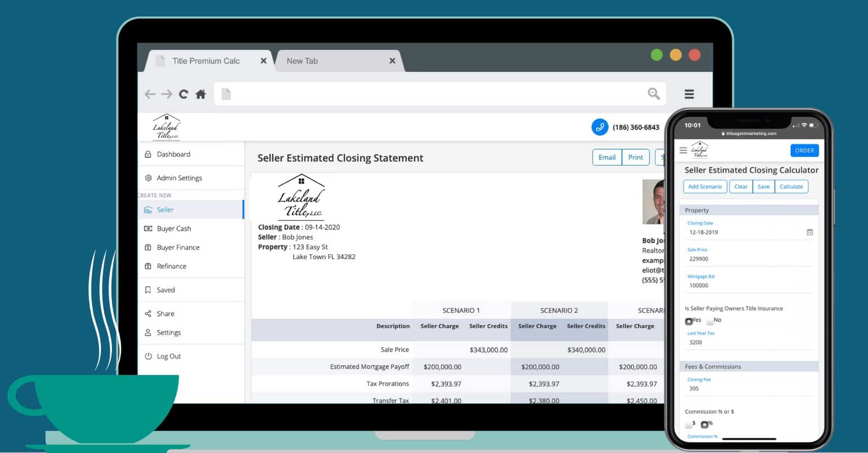Tap the Save button on phone
The image size is (868, 453).
763,187
